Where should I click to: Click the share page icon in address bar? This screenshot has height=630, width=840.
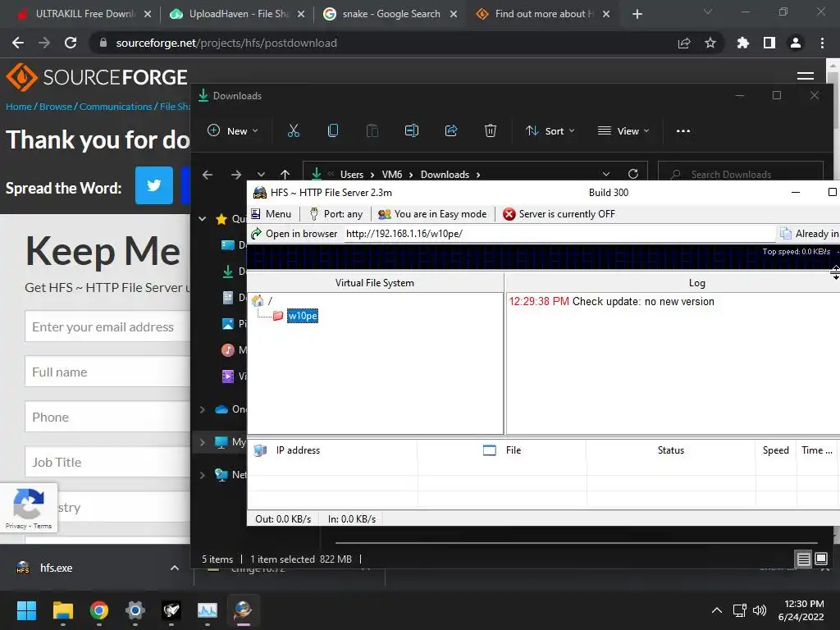click(684, 43)
